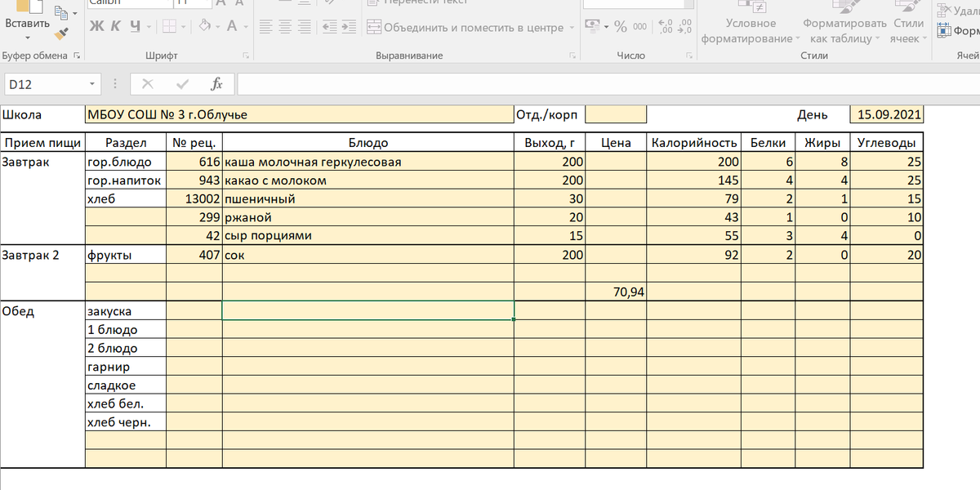Click the formula bar Enter checkmark
Viewport: 980px width, 490px height.
[182, 84]
